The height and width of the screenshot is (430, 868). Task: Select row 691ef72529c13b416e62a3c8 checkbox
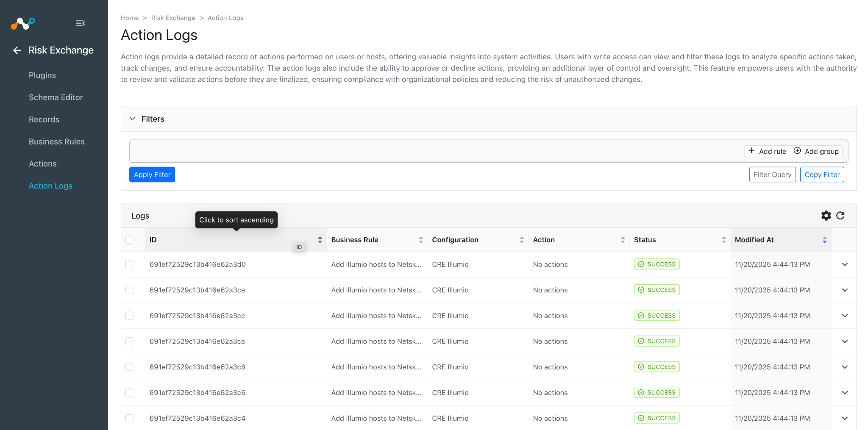coord(130,367)
